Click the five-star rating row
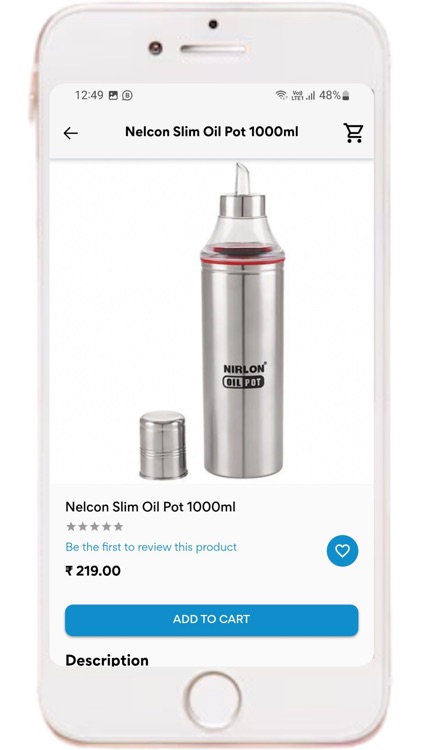 click(x=95, y=527)
